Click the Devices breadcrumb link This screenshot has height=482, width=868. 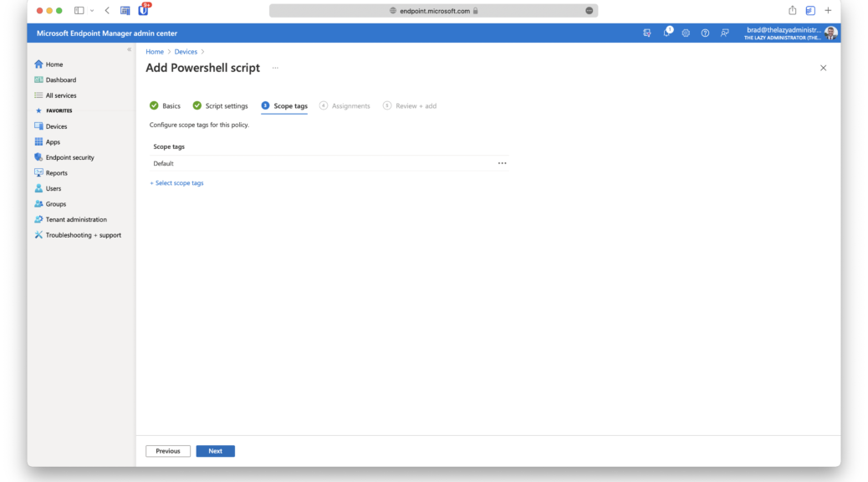tap(186, 52)
